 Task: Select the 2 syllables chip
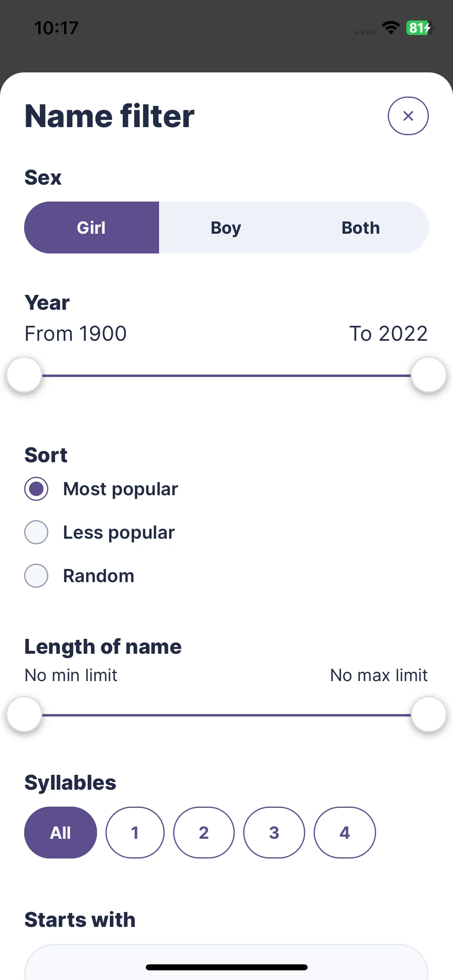(x=204, y=832)
